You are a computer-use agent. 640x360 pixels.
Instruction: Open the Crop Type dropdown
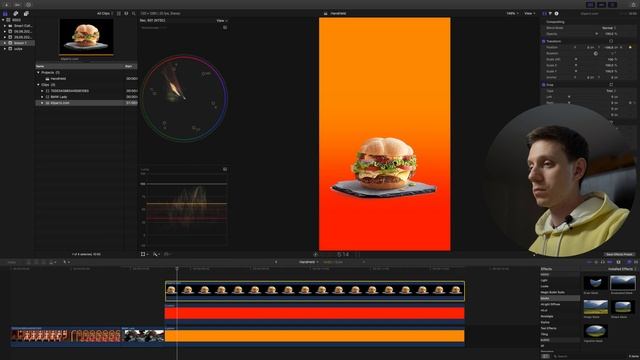[611, 91]
